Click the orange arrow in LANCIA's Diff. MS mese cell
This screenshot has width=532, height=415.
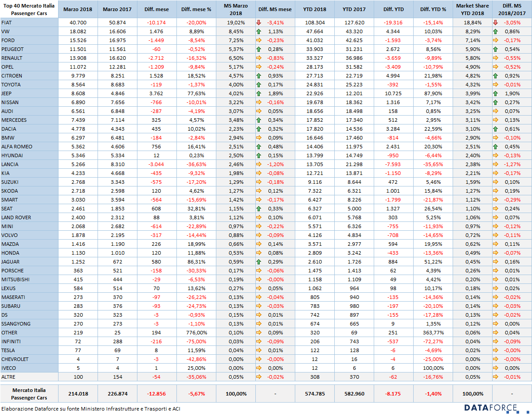click(259, 164)
